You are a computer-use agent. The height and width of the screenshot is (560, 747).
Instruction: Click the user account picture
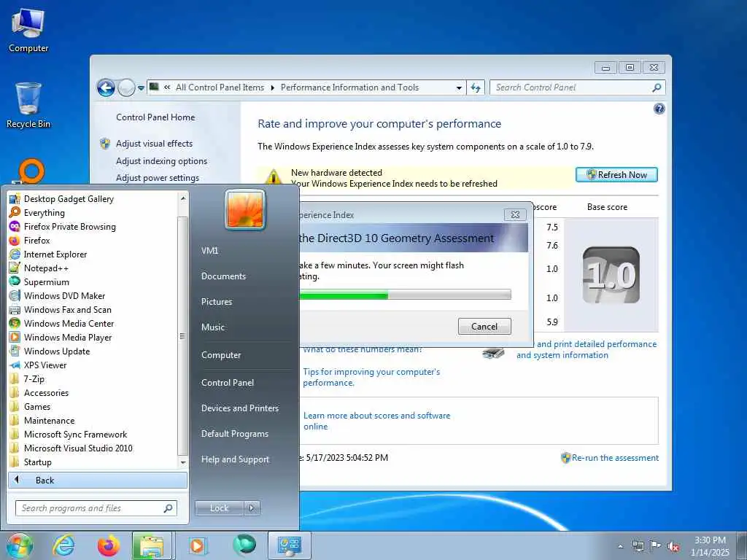(x=245, y=209)
